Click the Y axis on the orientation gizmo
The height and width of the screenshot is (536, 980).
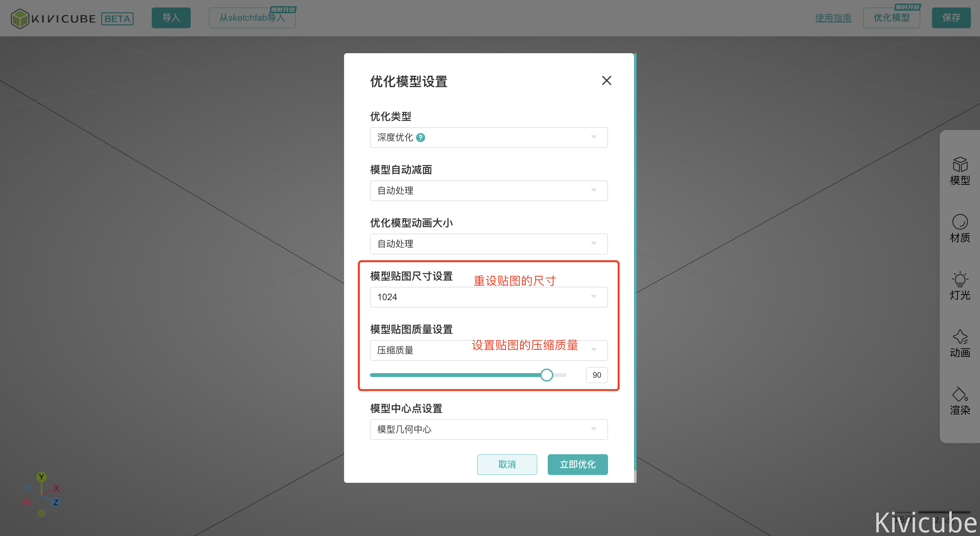click(42, 477)
